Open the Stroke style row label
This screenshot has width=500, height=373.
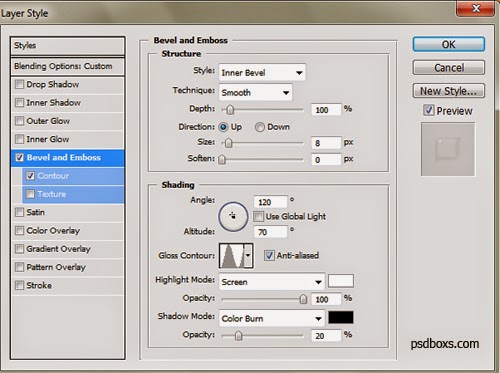pos(39,285)
